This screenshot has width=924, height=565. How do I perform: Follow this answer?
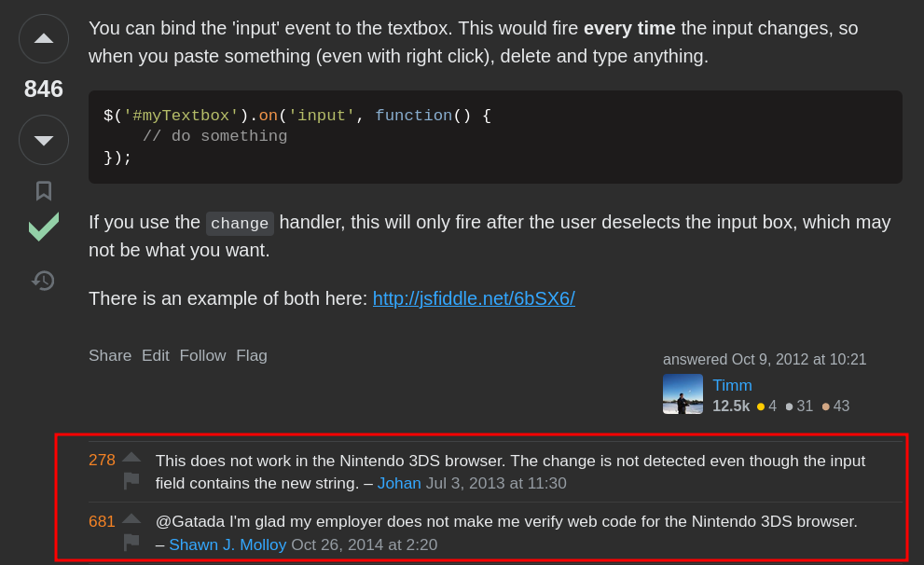(202, 356)
